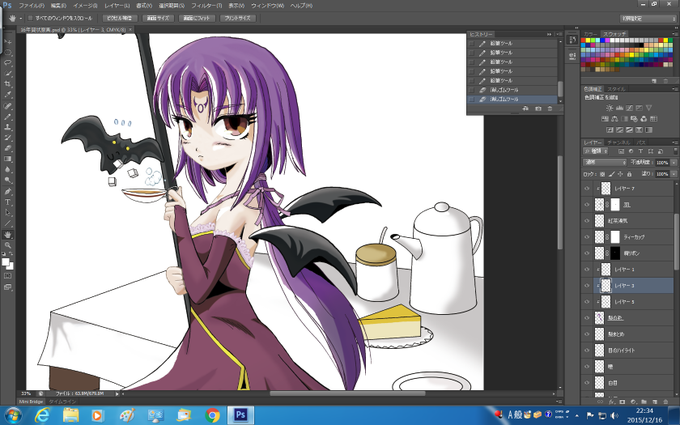Switch to the カラー (Color) tab

(x=590, y=34)
